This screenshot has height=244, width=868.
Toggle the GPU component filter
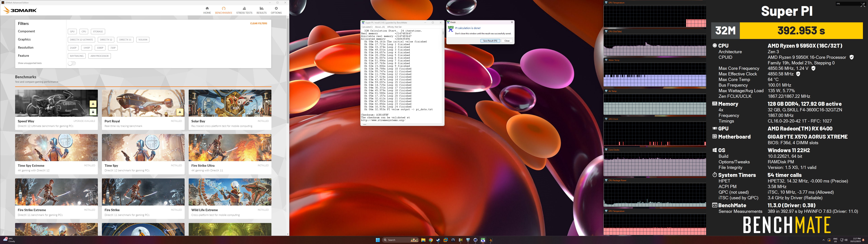pos(72,31)
